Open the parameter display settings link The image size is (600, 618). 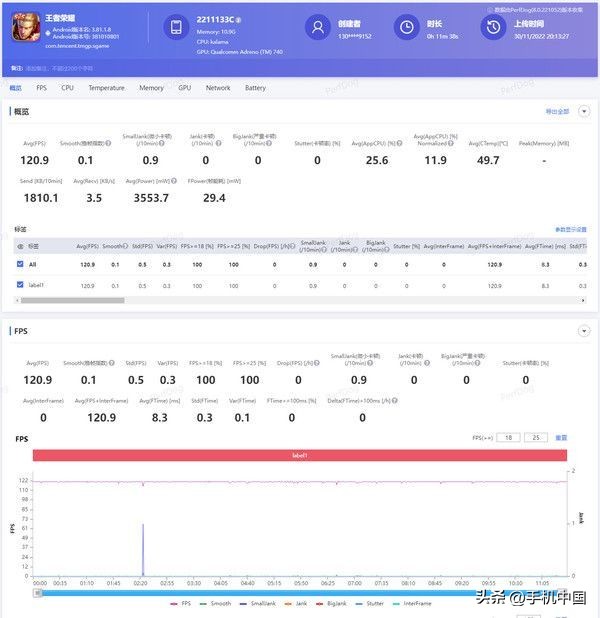coord(570,229)
